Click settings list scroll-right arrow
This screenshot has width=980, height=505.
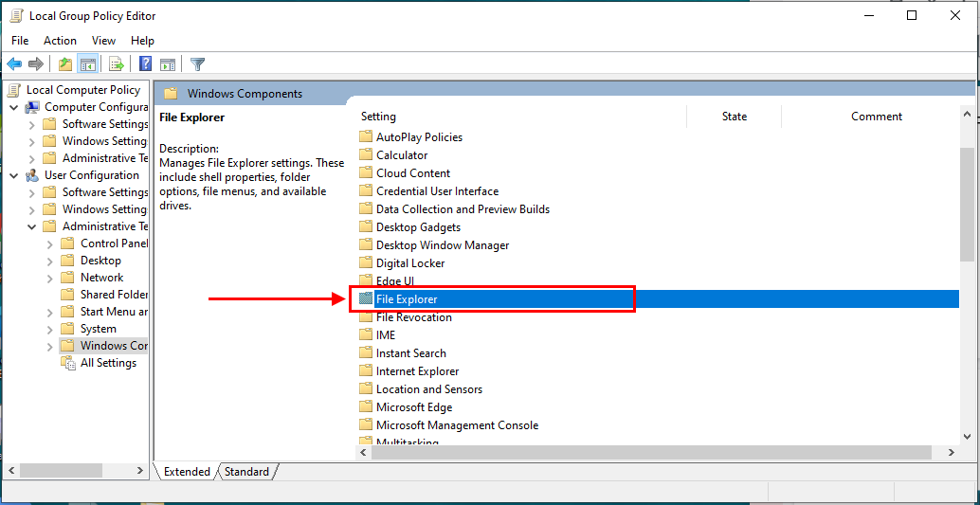pyautogui.click(x=952, y=452)
